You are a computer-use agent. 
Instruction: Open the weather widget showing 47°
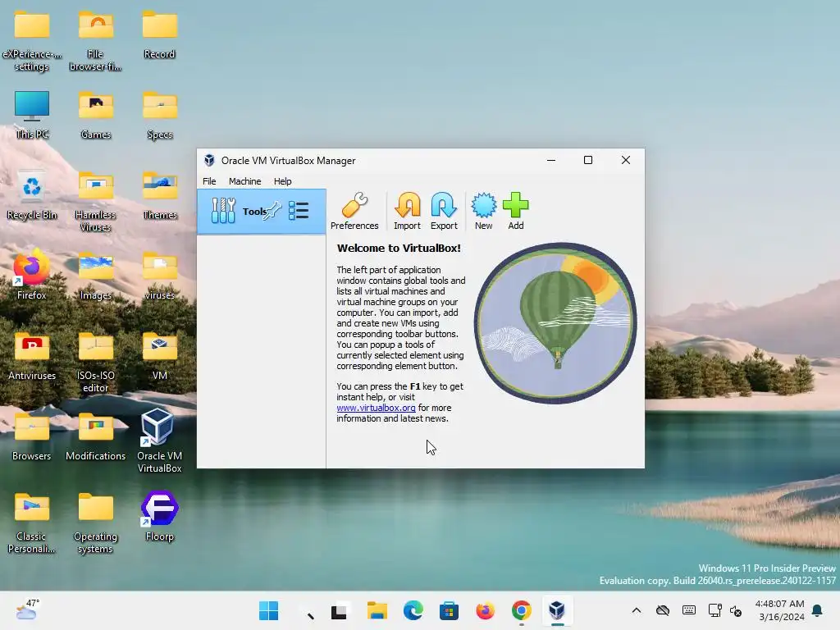click(x=27, y=609)
